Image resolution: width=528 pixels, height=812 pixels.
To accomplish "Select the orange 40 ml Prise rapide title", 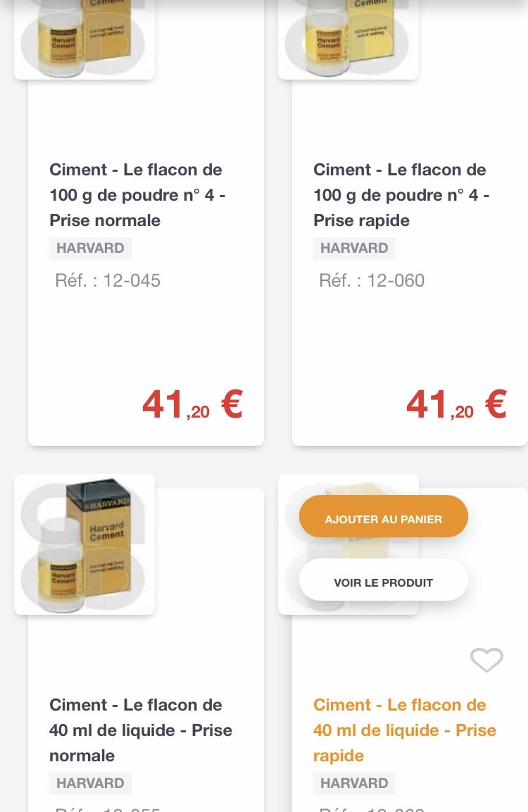I will [x=404, y=730].
